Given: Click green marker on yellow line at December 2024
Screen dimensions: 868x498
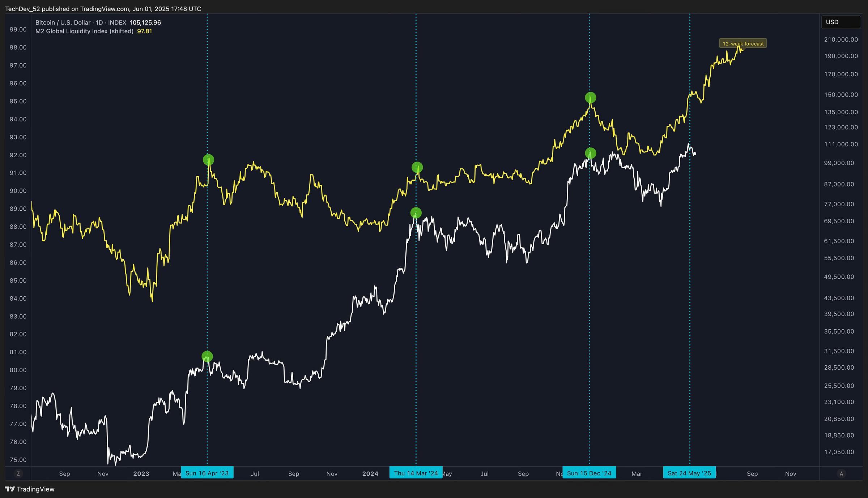Looking at the screenshot, I should (x=590, y=98).
